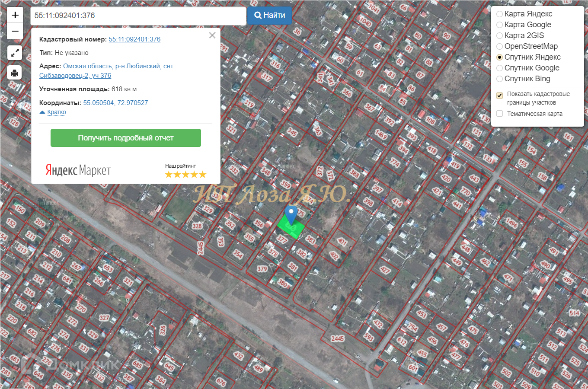The image size is (588, 389).
Task: Click parcel label 209 on map
Action: 40,223
